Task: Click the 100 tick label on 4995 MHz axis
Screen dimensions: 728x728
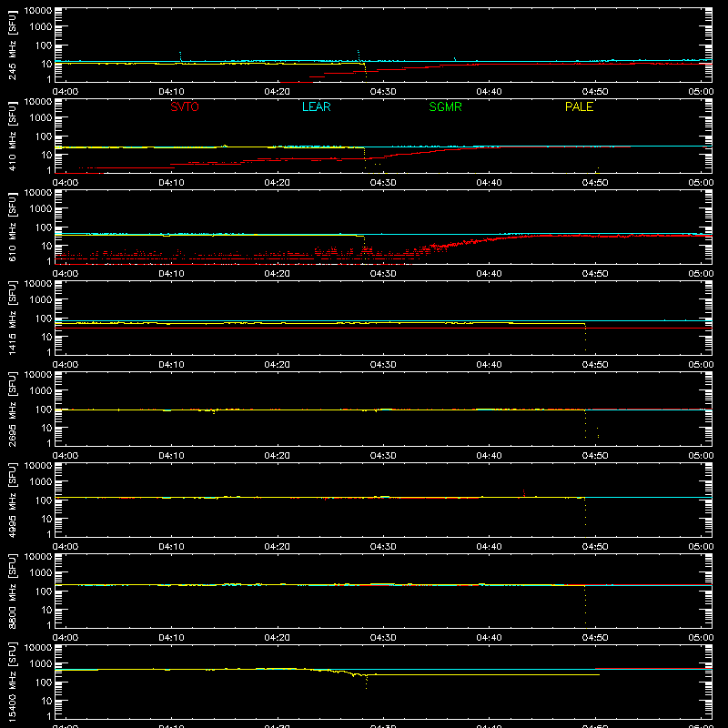Action: click(44, 500)
